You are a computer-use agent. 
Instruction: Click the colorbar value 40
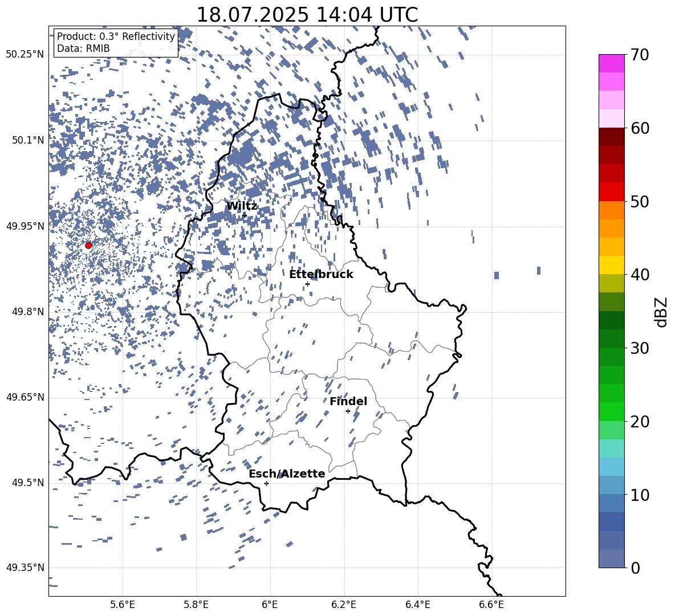pyautogui.click(x=640, y=275)
